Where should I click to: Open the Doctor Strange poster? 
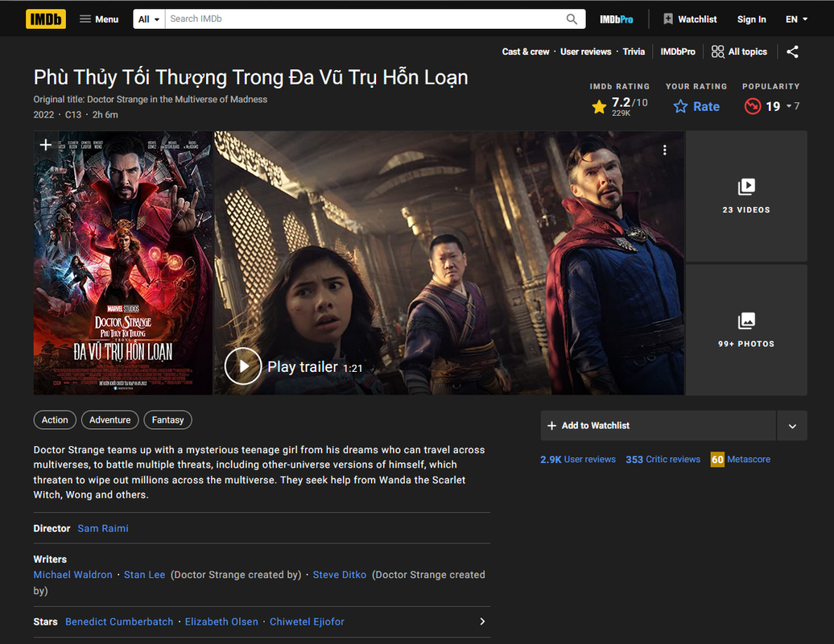pyautogui.click(x=123, y=262)
